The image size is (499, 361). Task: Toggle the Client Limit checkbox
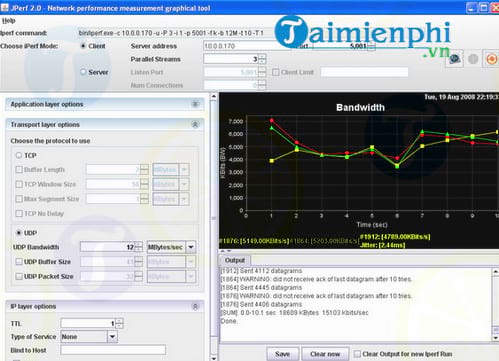click(x=276, y=72)
